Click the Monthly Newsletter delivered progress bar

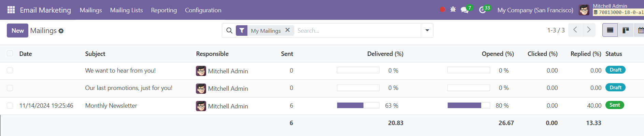click(x=358, y=105)
